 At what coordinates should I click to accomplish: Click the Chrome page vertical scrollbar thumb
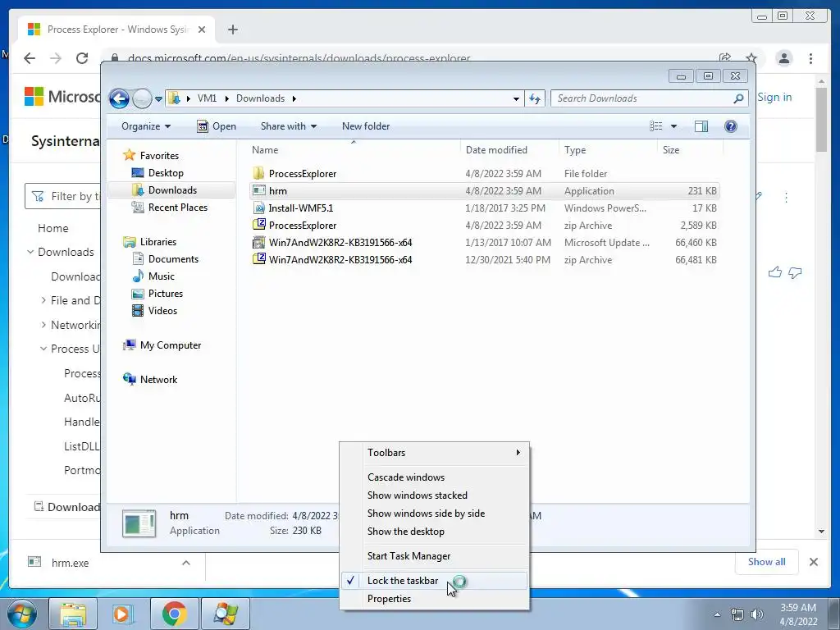coord(821,119)
